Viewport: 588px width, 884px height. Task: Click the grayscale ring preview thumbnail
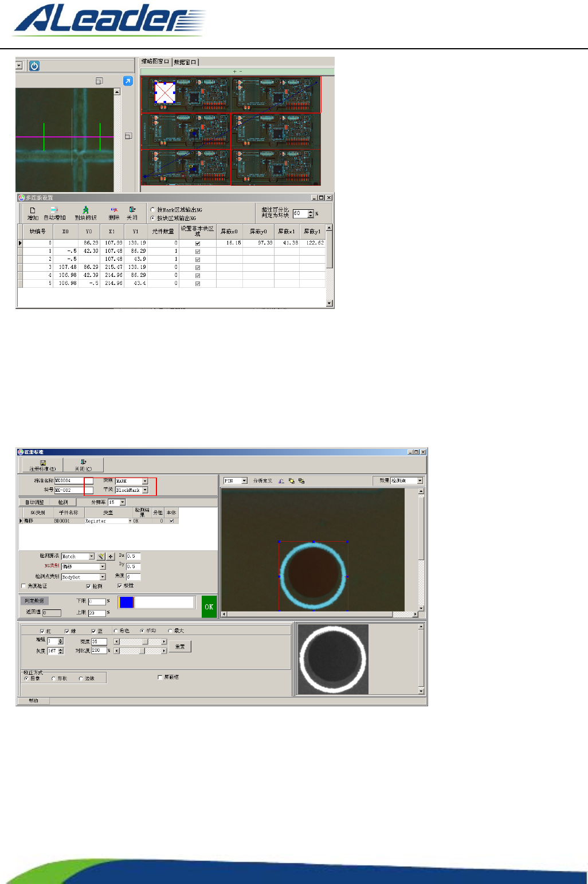(x=333, y=659)
